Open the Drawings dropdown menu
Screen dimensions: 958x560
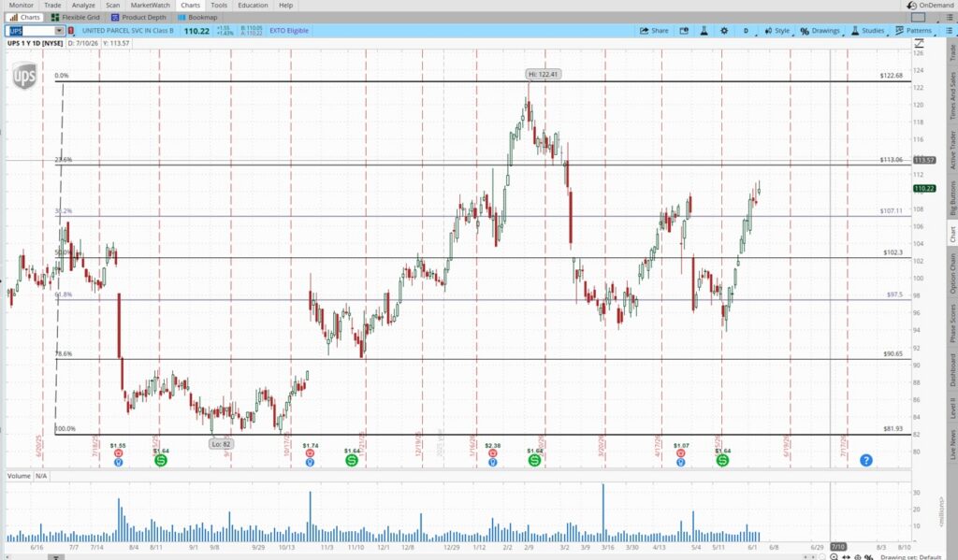click(820, 31)
